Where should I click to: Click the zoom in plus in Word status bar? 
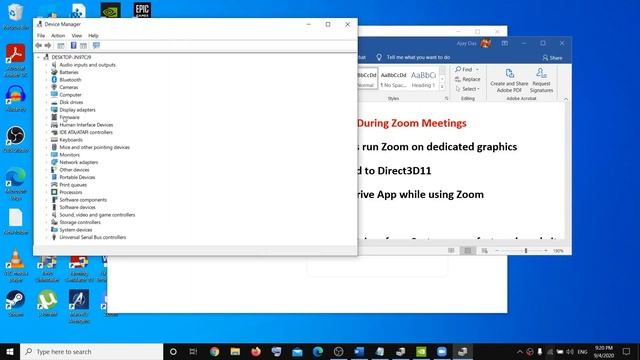pyautogui.click(x=546, y=251)
